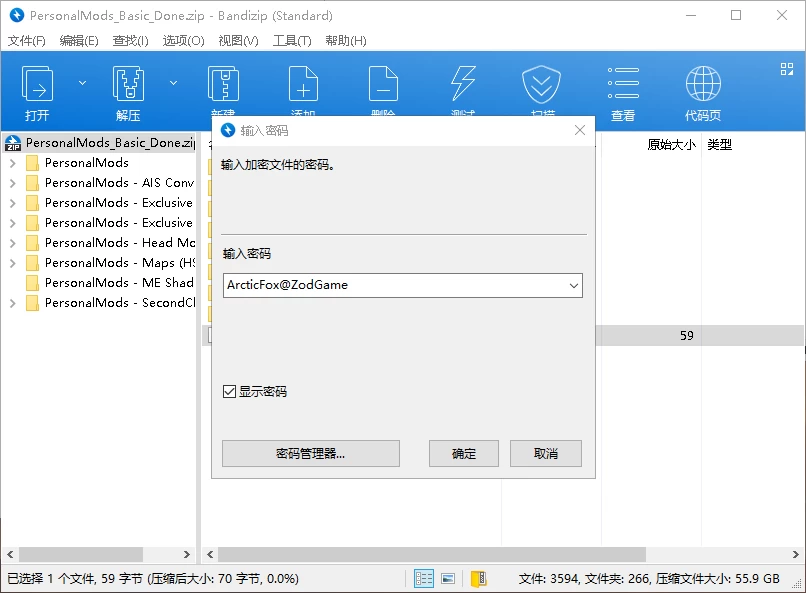Click the add file plus icon
806x593 pixels.
[303, 83]
